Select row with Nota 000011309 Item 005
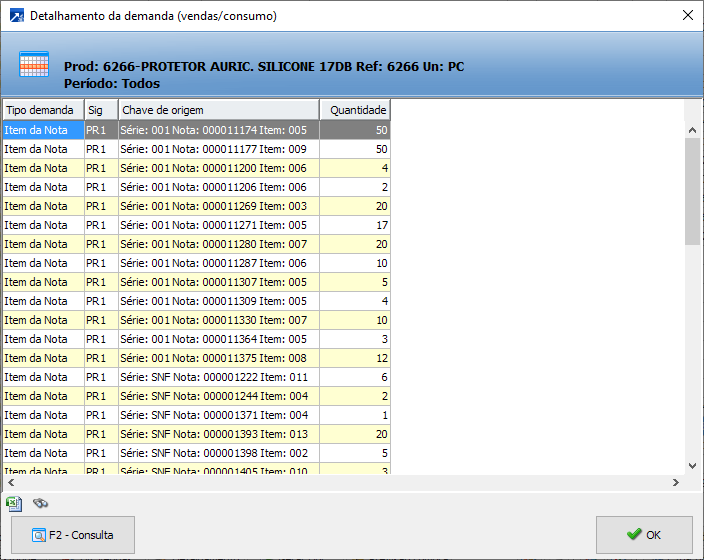704x560 pixels. click(x=197, y=301)
